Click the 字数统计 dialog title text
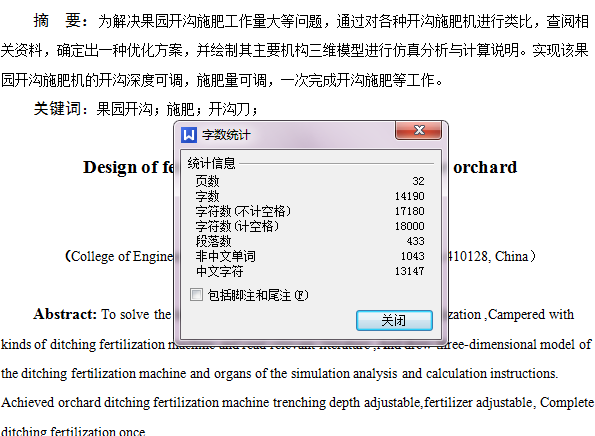595x436 pixels. click(x=226, y=135)
